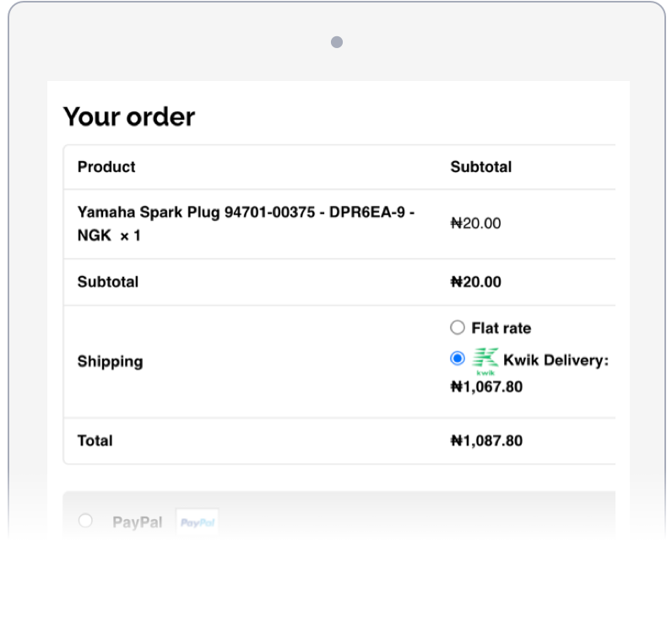672x638 pixels.
Task: Click the Subtotal row amount ₦20.00
Action: [475, 282]
